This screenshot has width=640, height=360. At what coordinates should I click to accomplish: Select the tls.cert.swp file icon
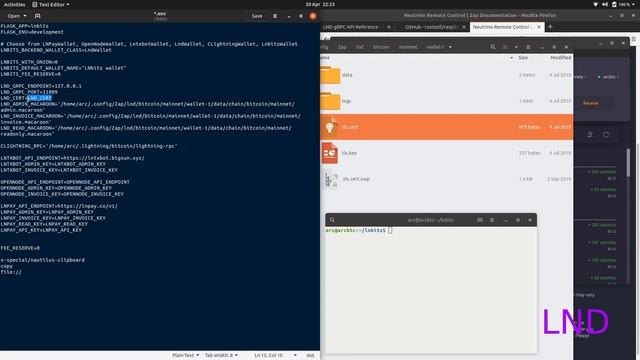pyautogui.click(x=331, y=179)
